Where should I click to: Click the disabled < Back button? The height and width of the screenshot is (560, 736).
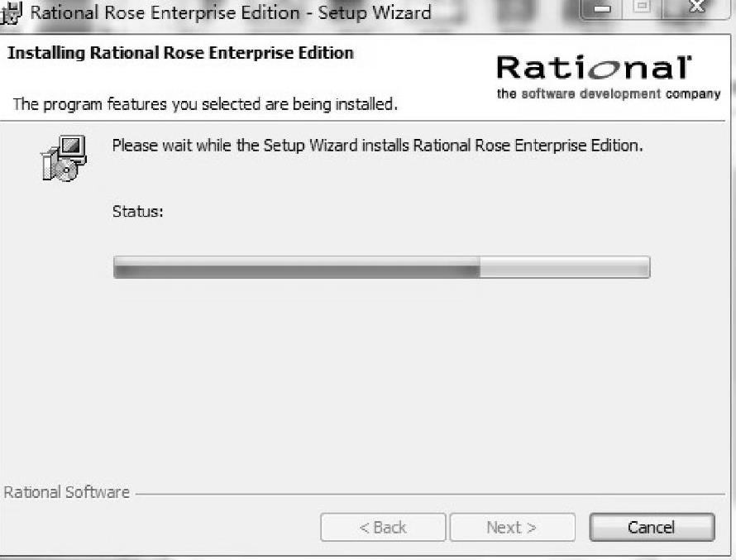pyautogui.click(x=383, y=527)
